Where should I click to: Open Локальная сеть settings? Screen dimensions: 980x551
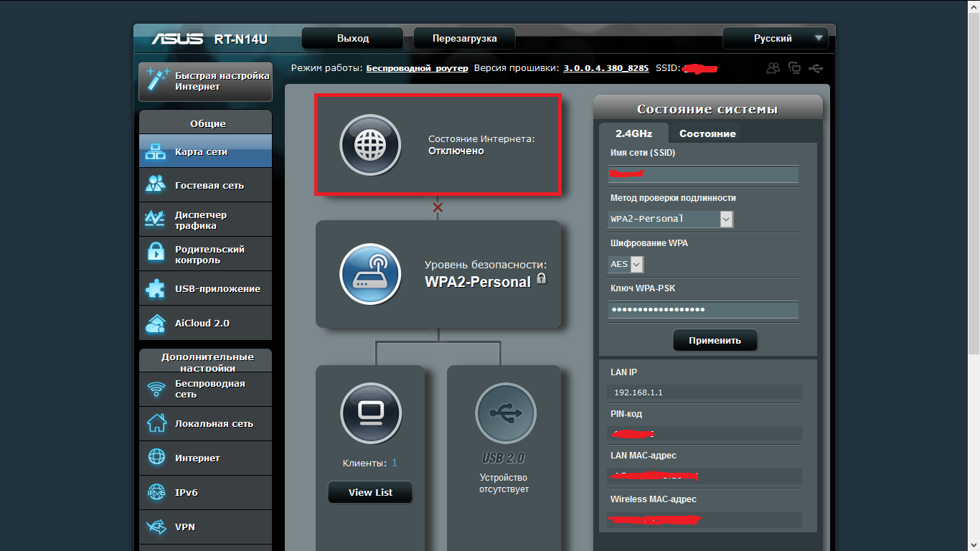[205, 423]
